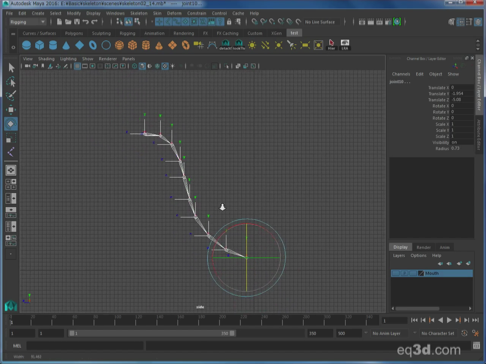Click the orange polygon cone shelf icon
The width and height of the screenshot is (486, 364).
(x=159, y=45)
